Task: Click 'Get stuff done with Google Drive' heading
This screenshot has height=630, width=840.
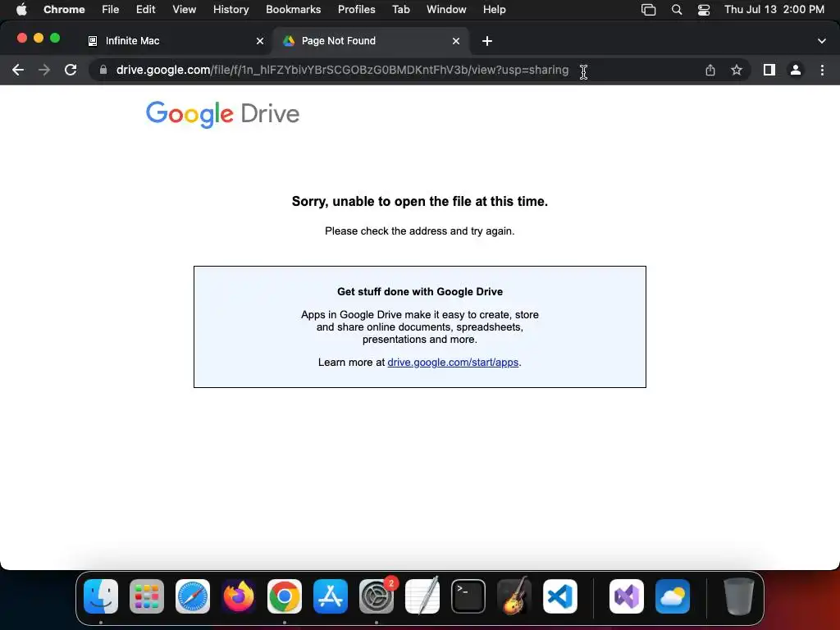Action: point(420,291)
